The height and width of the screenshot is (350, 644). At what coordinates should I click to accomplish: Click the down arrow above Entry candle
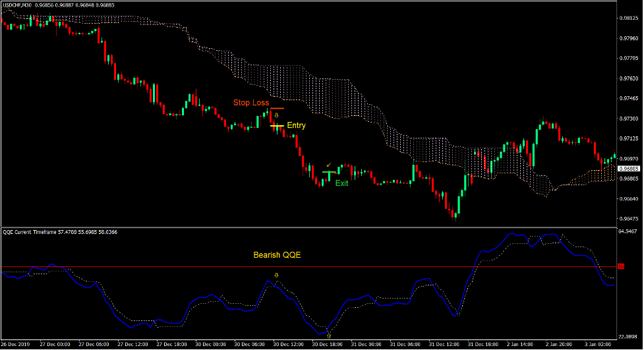(276, 115)
